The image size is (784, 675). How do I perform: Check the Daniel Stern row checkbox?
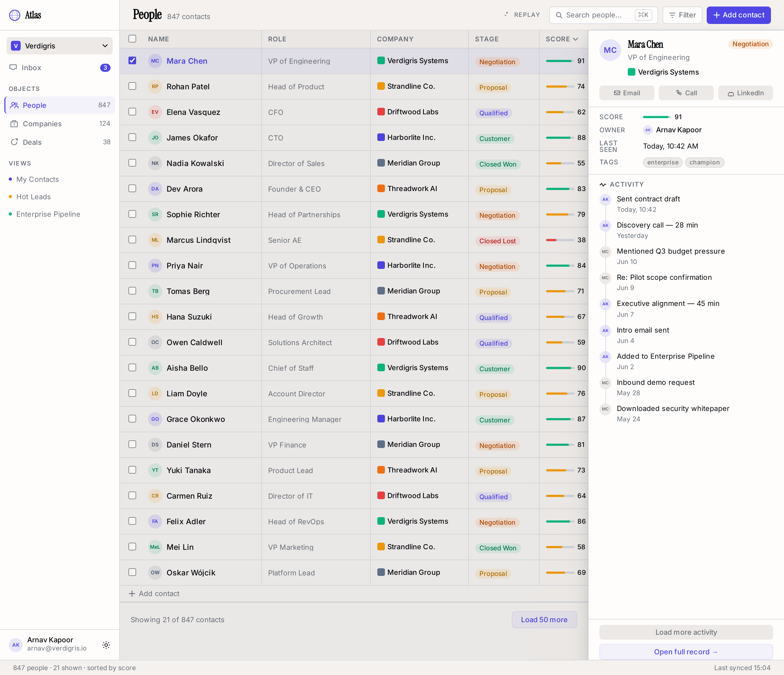click(x=132, y=444)
